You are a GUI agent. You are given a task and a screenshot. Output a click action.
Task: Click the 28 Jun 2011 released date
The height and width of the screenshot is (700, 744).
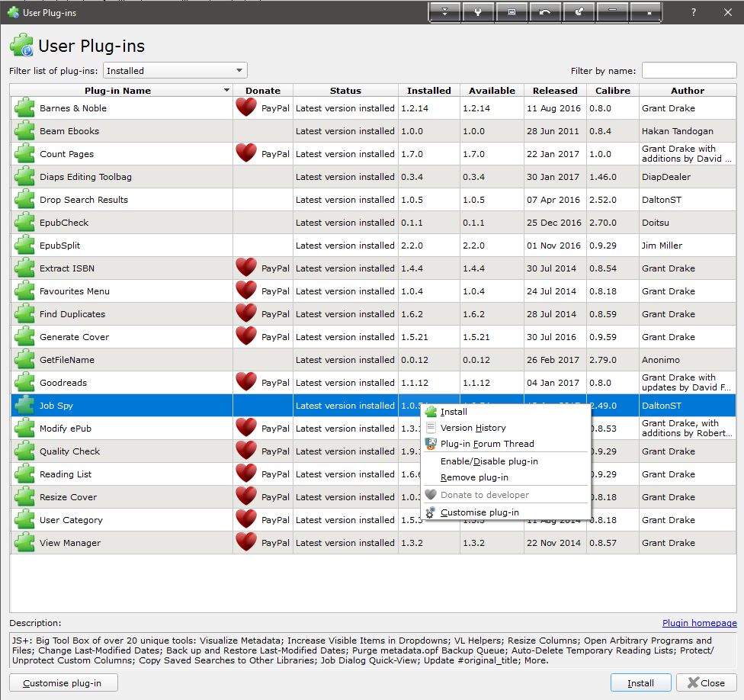pyautogui.click(x=553, y=131)
